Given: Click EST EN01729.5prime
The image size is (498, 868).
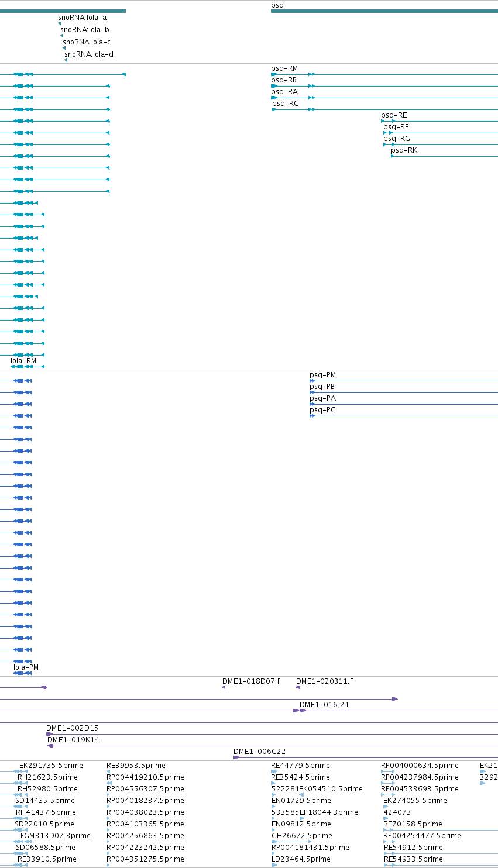Looking at the screenshot, I should 301,801.
